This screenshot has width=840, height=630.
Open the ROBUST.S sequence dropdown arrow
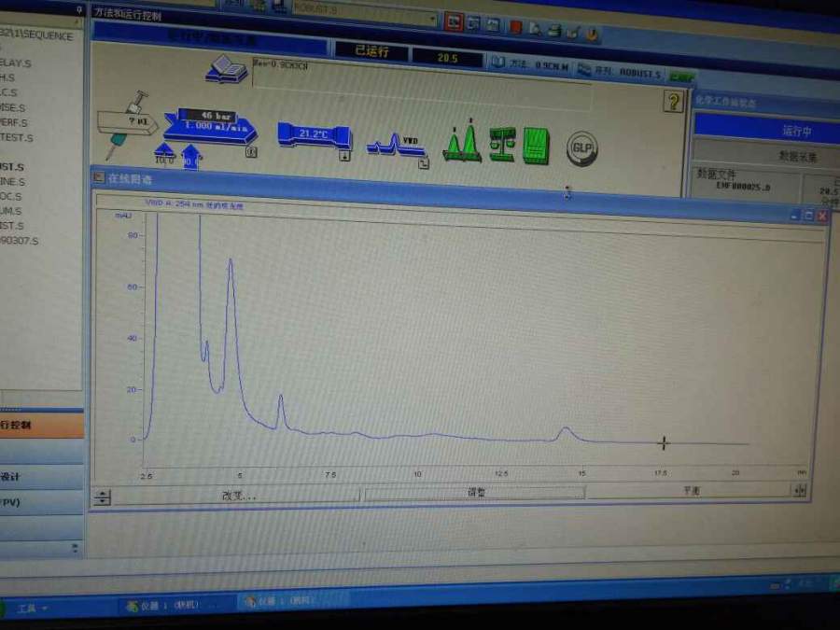coord(432,20)
